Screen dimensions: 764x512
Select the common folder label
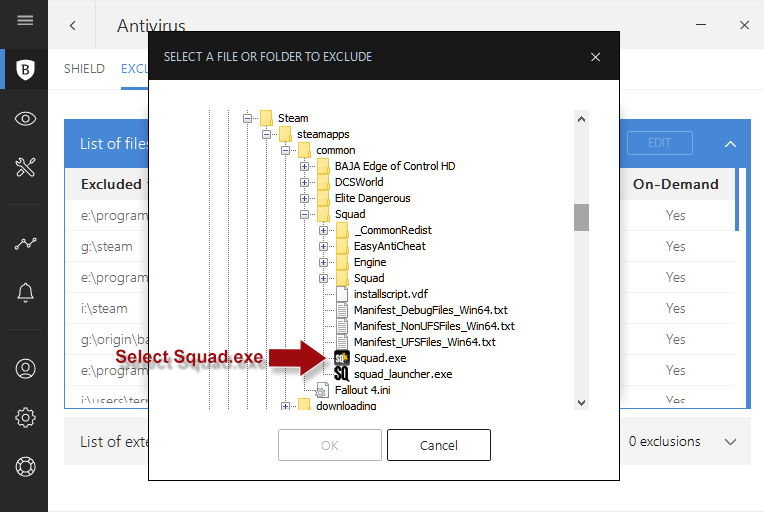point(336,150)
